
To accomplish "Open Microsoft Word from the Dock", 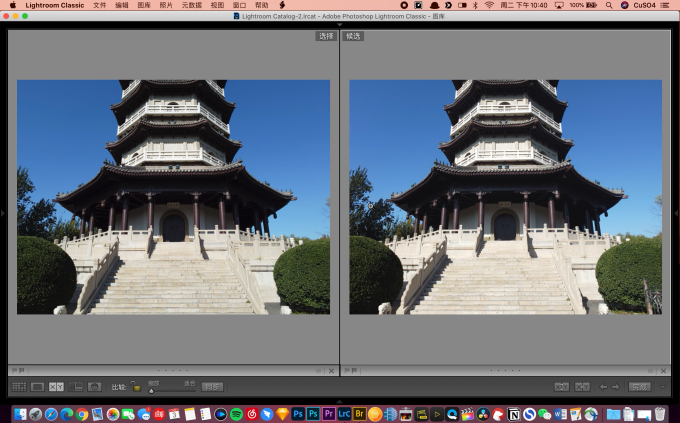I will point(560,414).
